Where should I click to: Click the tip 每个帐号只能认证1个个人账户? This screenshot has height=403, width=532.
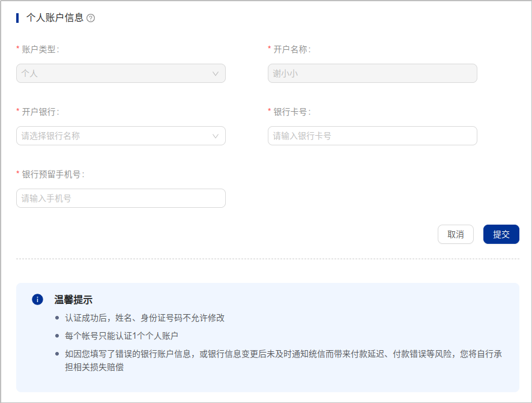coord(121,336)
